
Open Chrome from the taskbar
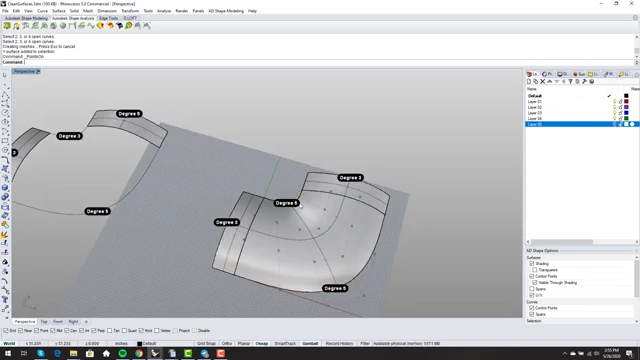click(139, 353)
